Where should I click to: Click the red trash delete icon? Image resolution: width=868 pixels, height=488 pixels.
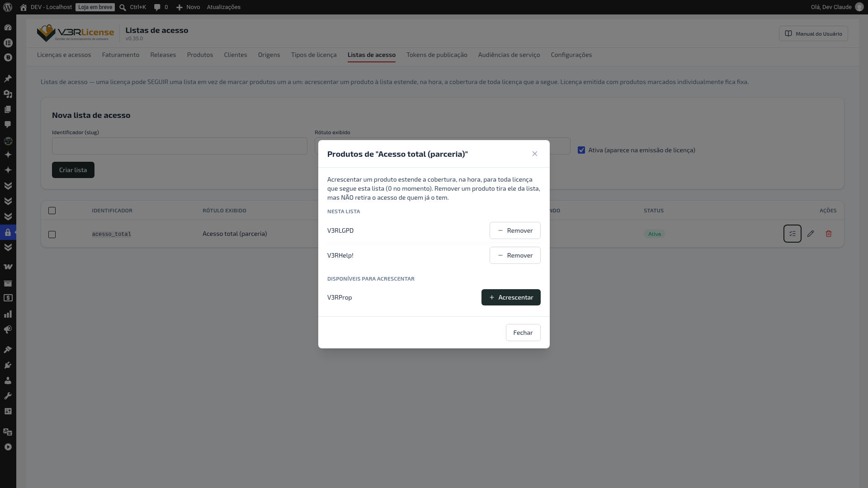coord(829,234)
